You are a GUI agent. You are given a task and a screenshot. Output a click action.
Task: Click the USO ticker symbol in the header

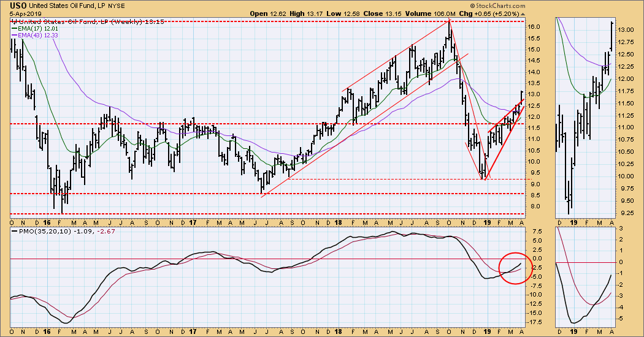tap(18, 6)
